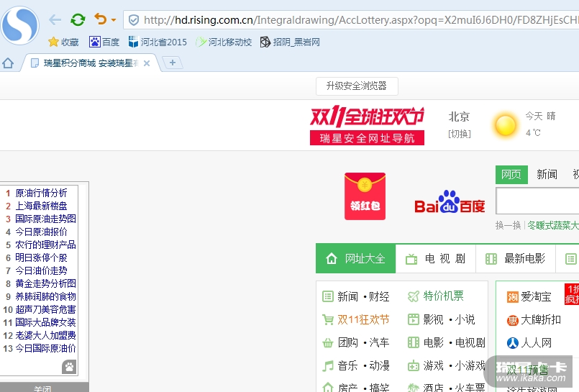Viewport: 579px width, 392px height.
Task: Open the 音乐 link
Action: click(348, 365)
